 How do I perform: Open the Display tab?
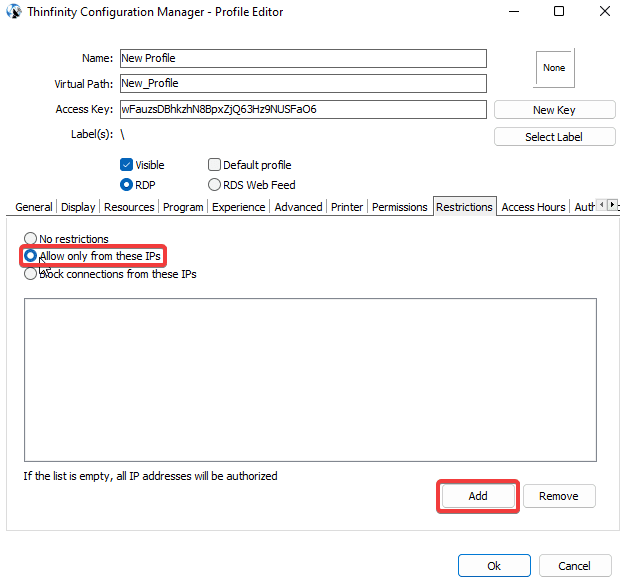click(78, 207)
